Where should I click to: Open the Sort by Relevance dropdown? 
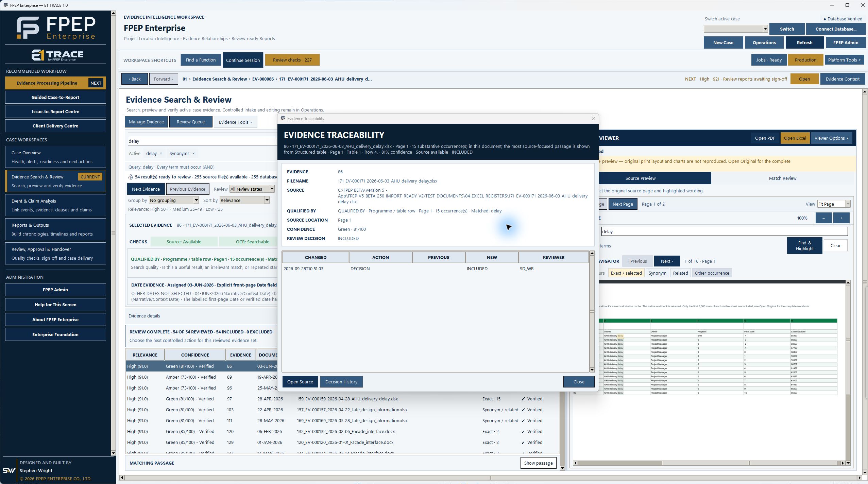(244, 200)
